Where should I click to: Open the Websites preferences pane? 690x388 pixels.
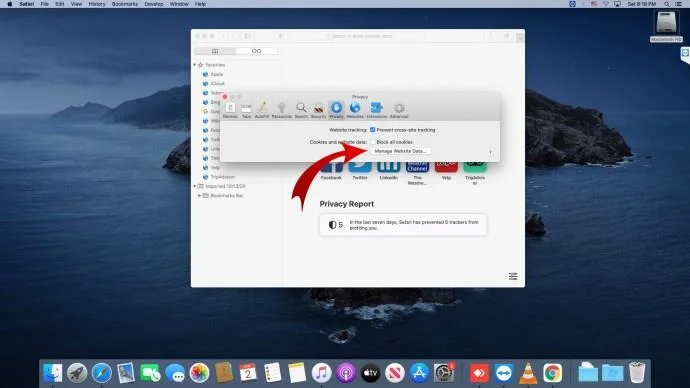click(355, 110)
